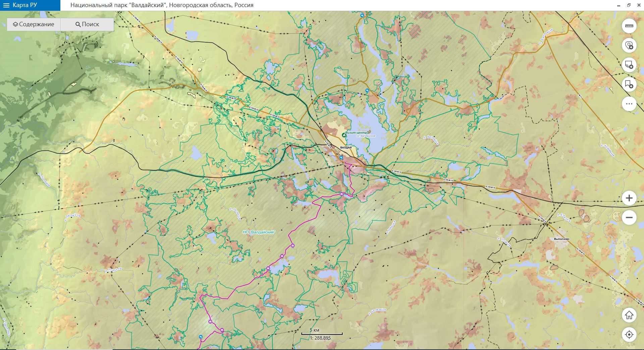This screenshot has height=350, width=644.
Task: Zoom in with the plus button
Action: point(629,198)
